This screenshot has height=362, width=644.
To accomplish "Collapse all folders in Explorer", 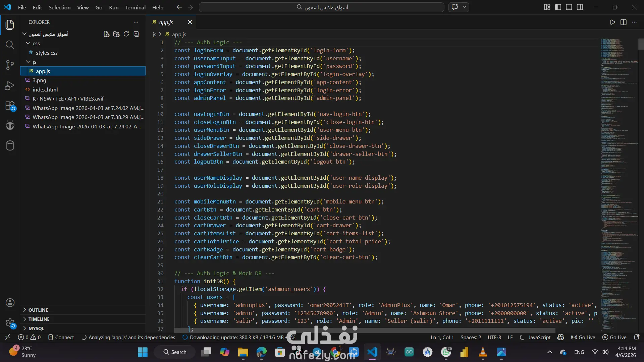I will point(136,34).
